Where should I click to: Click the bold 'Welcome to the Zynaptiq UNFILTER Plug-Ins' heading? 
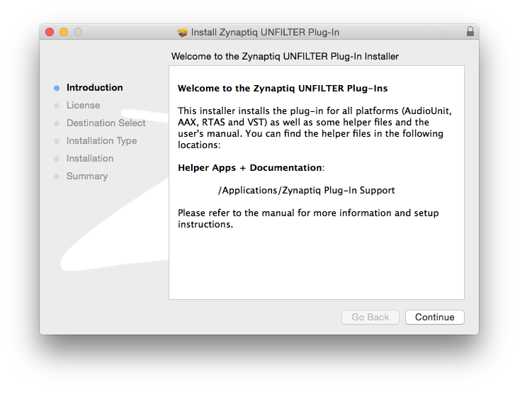[x=283, y=89]
